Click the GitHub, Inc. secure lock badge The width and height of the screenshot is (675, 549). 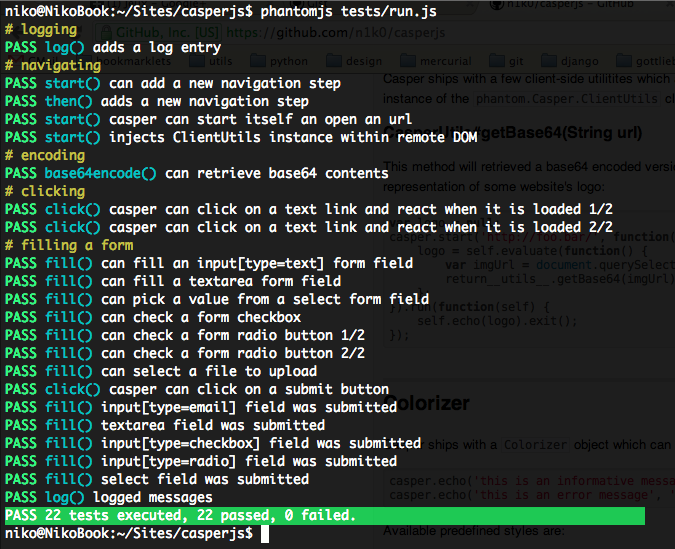click(158, 33)
